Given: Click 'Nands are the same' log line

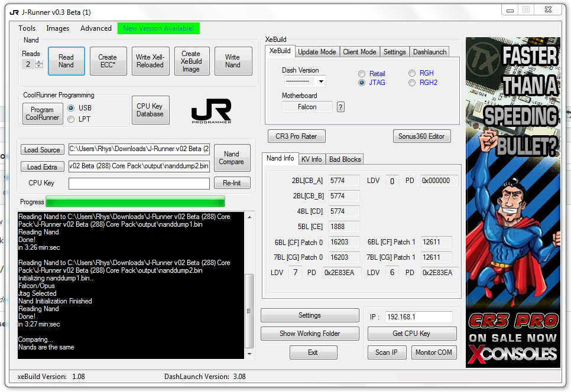Looking at the screenshot, I should tap(46, 347).
